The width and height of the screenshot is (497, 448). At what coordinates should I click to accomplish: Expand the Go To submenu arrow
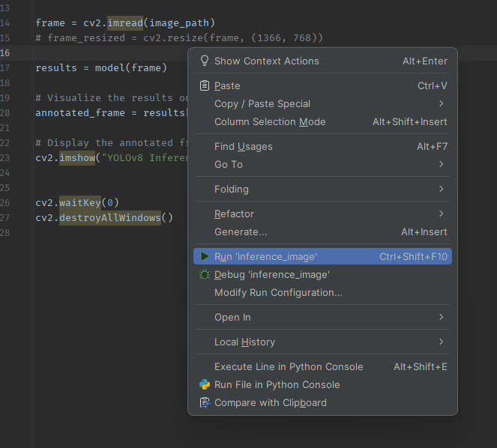[x=442, y=164]
